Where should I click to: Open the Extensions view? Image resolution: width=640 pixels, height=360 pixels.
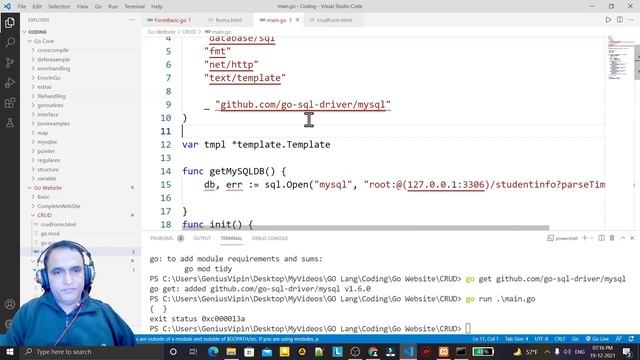[10, 102]
